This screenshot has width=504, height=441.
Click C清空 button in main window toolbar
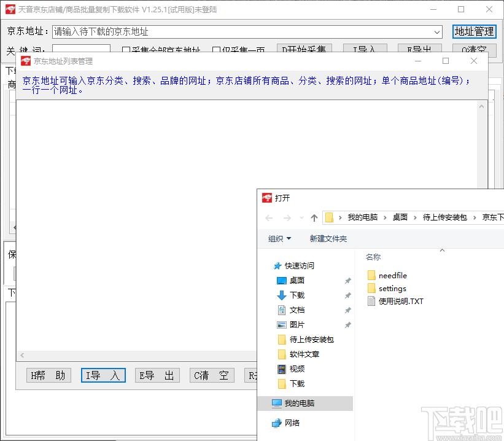(x=474, y=49)
